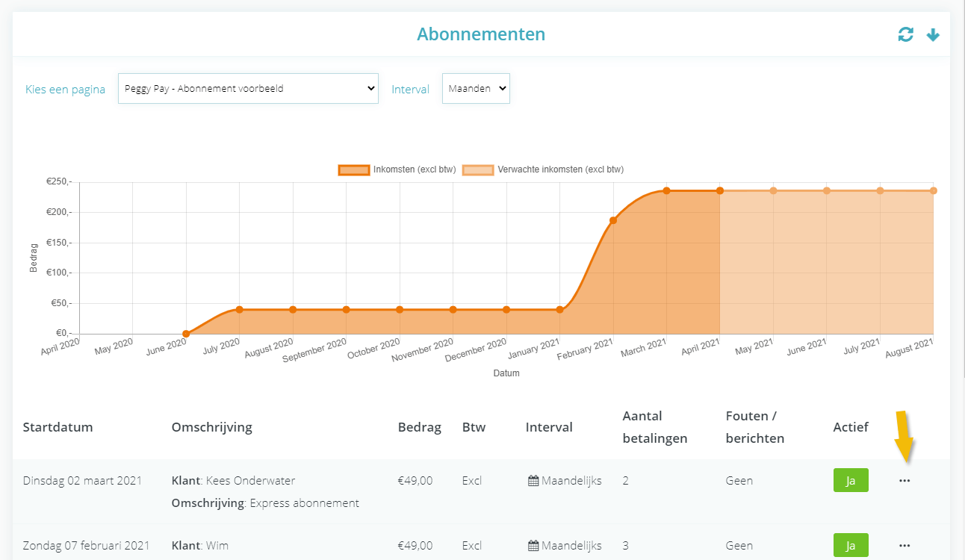Click the October 2020 data point
The image size is (965, 560).
point(400,309)
